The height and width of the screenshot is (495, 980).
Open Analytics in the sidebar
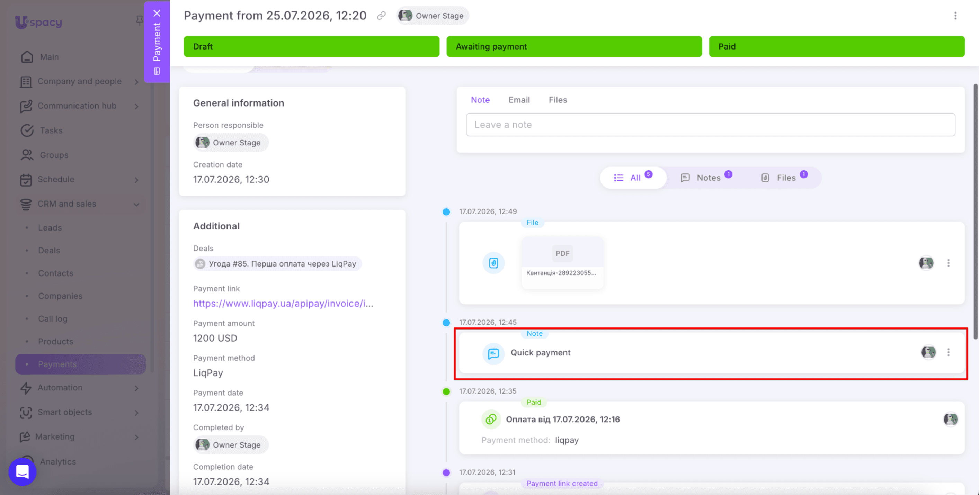(x=58, y=461)
